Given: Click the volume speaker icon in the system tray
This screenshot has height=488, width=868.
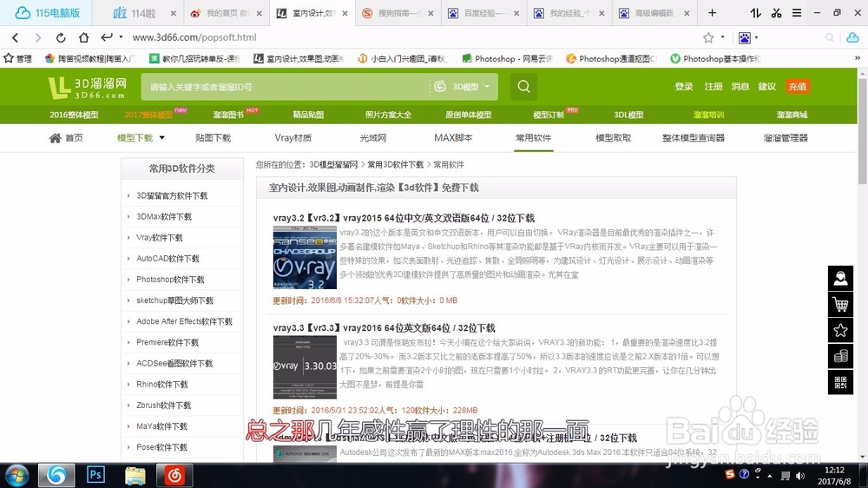Looking at the screenshot, I should pyautogui.click(x=800, y=476).
